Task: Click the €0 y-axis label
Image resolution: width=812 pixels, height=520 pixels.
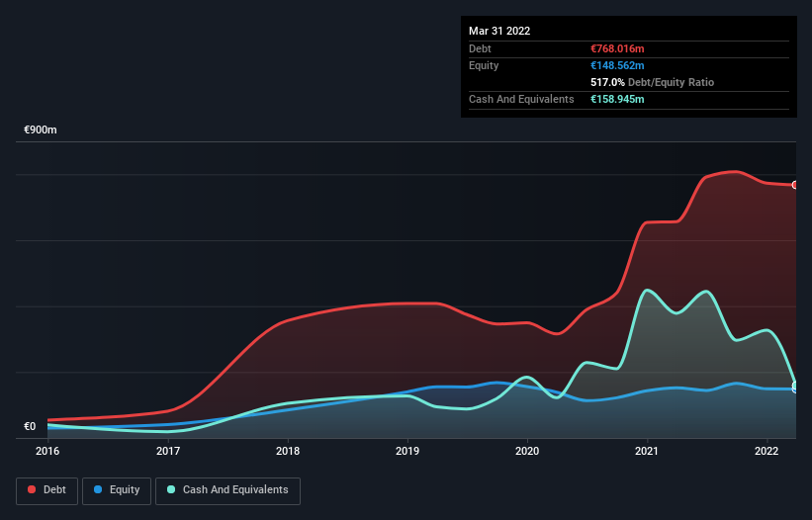Action: (x=30, y=426)
